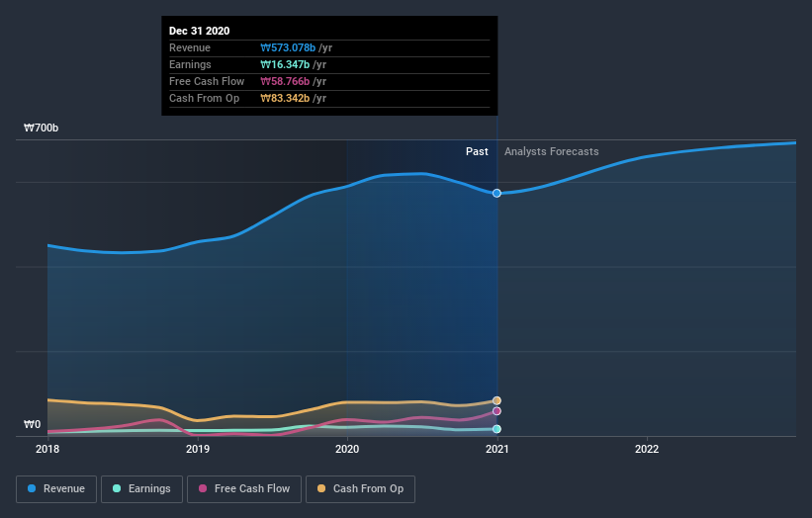Click the orange Cash From Op marker
This screenshot has height=518, width=812.
(496, 400)
